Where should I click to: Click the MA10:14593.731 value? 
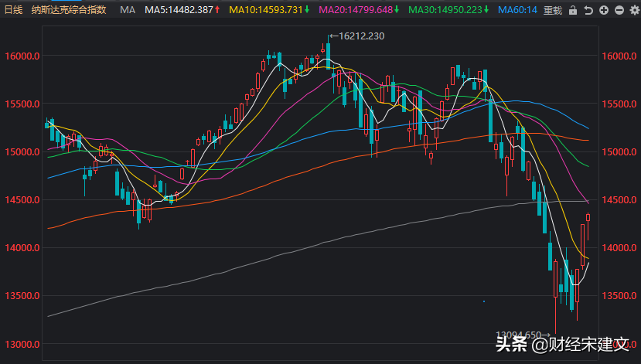point(266,10)
